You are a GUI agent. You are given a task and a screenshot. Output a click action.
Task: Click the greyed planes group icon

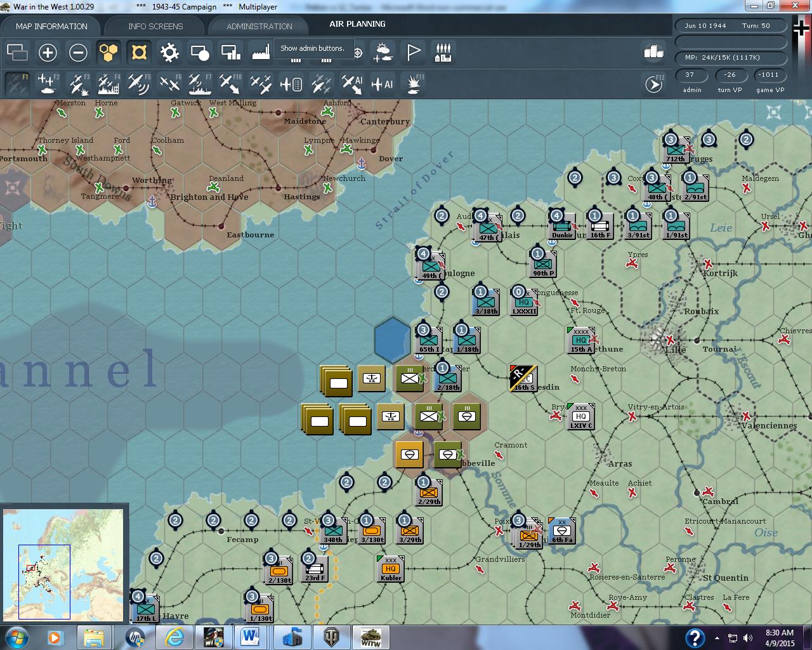click(x=322, y=84)
